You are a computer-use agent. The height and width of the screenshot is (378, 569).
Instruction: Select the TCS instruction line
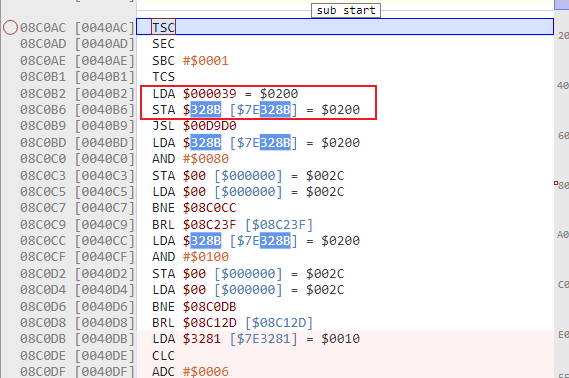coord(164,77)
